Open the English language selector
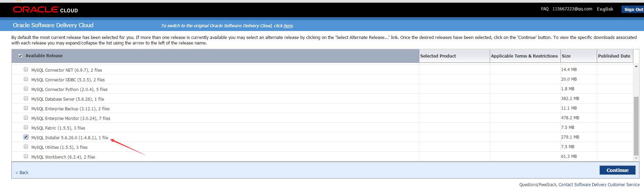This screenshot has height=192, width=644. 605,9
